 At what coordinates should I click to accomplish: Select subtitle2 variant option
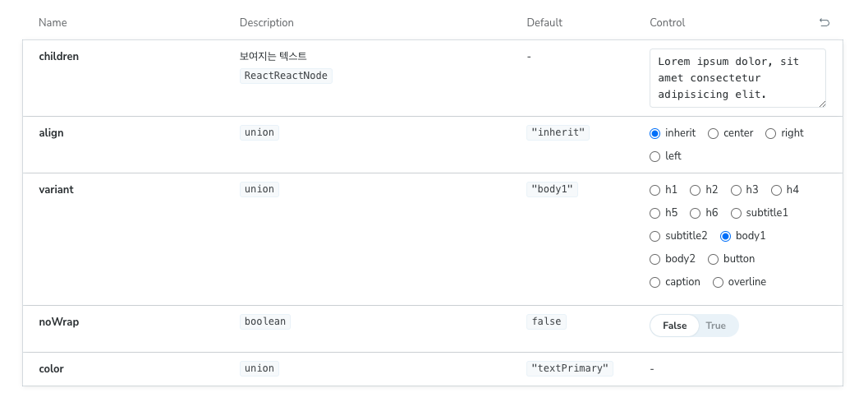pyautogui.click(x=654, y=236)
